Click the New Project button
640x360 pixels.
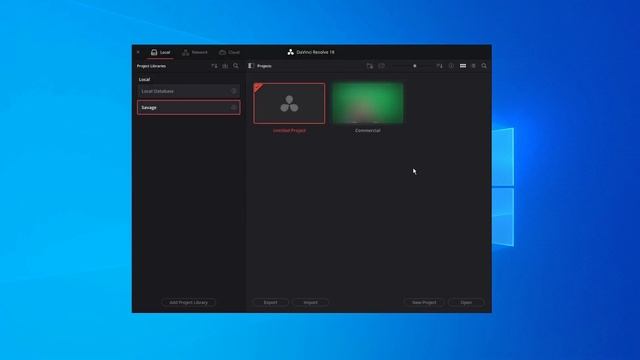424,302
